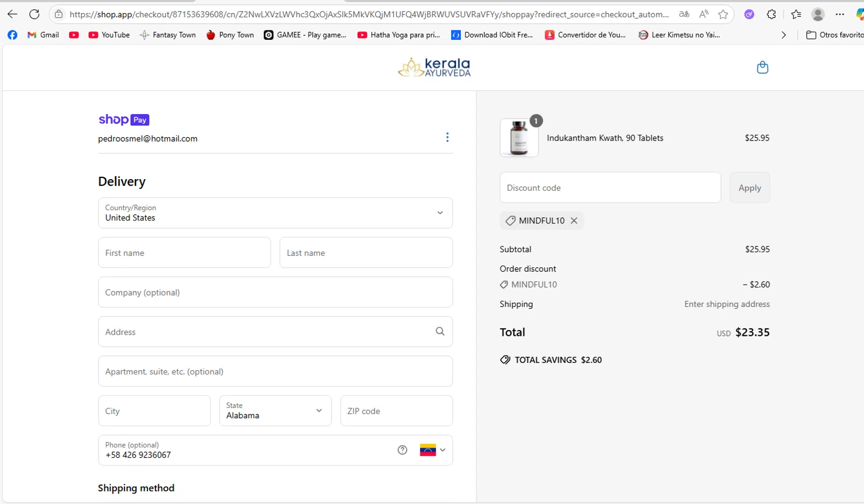Open the phone country flag selector
This screenshot has height=504, width=864.
433,450
